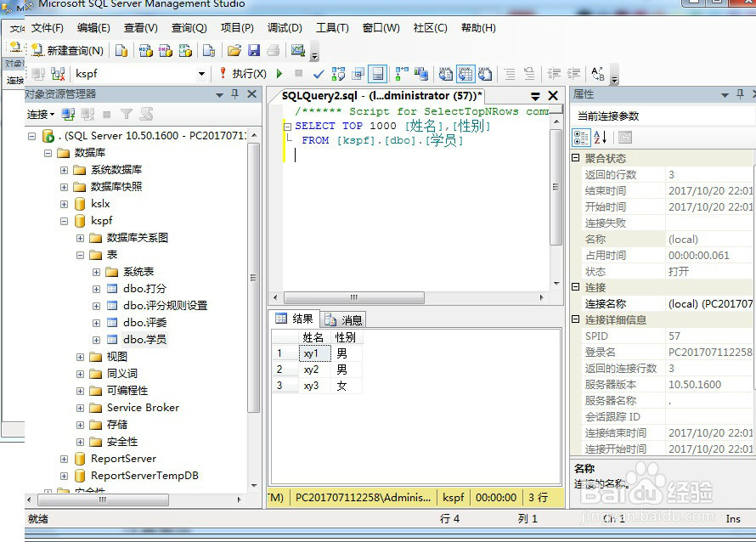Click the refresh icon in Object Explorer toolbar
756x542 pixels.
pos(146,115)
